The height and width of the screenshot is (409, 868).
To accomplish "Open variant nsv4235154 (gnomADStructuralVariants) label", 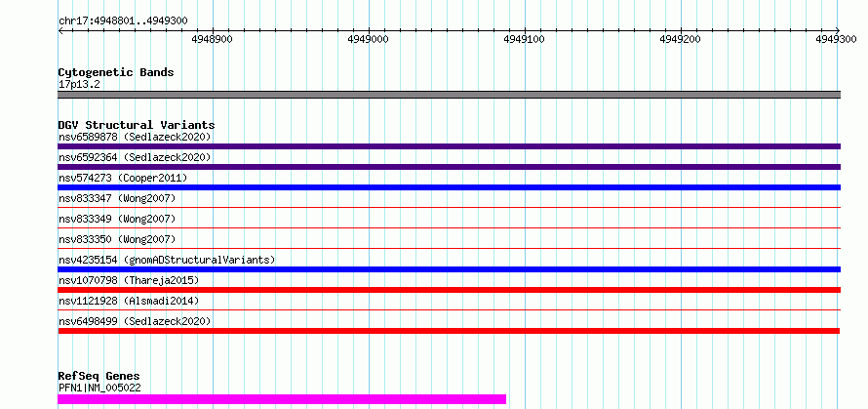I will (167, 260).
